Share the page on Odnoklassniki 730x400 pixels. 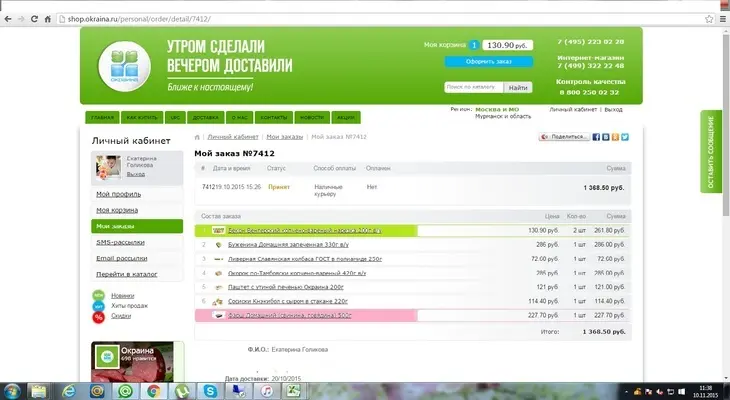tap(615, 137)
